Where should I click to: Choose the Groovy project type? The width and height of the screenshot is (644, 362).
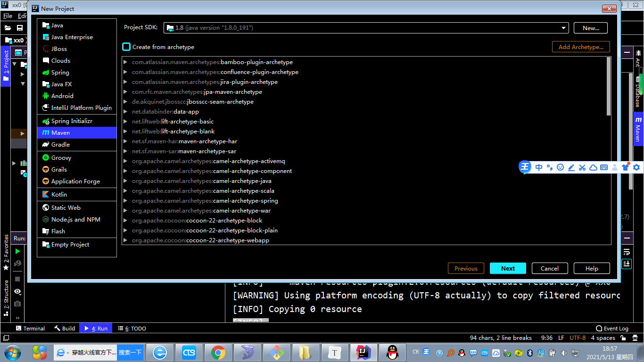76,158
